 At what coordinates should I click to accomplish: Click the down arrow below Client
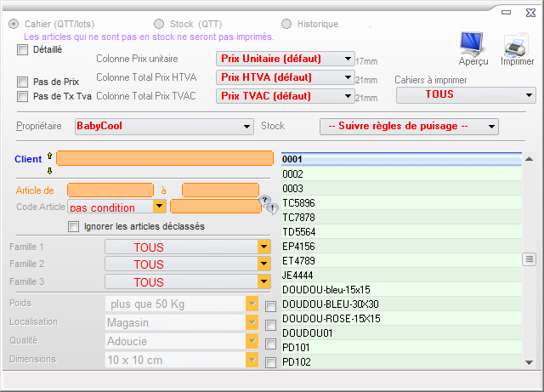pos(49,170)
